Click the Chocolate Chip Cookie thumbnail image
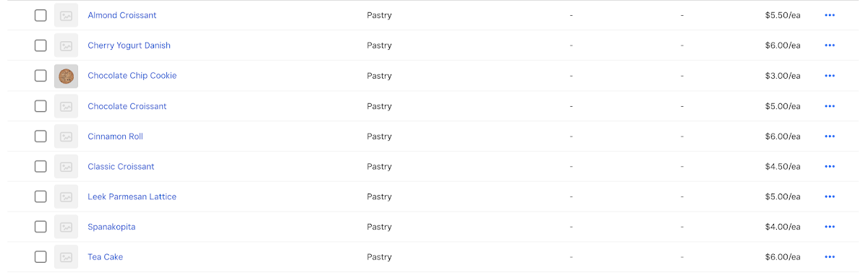Screen dimensions: 868x278 click(x=66, y=76)
